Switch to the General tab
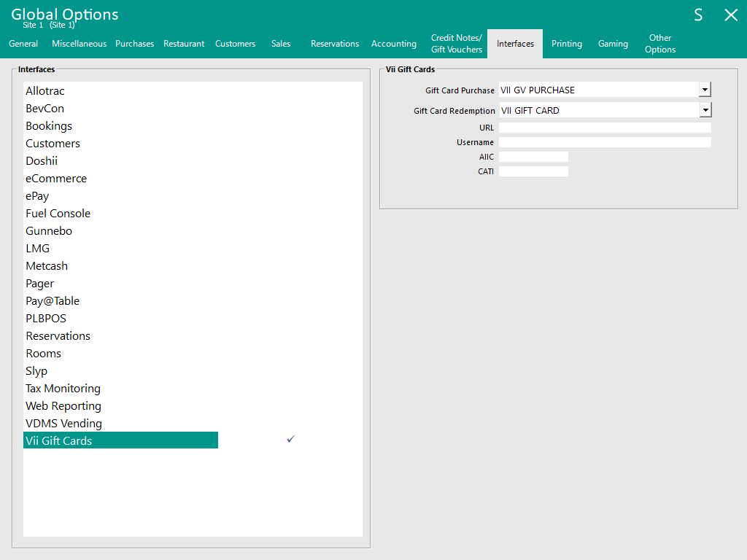This screenshot has width=747, height=560. (23, 44)
